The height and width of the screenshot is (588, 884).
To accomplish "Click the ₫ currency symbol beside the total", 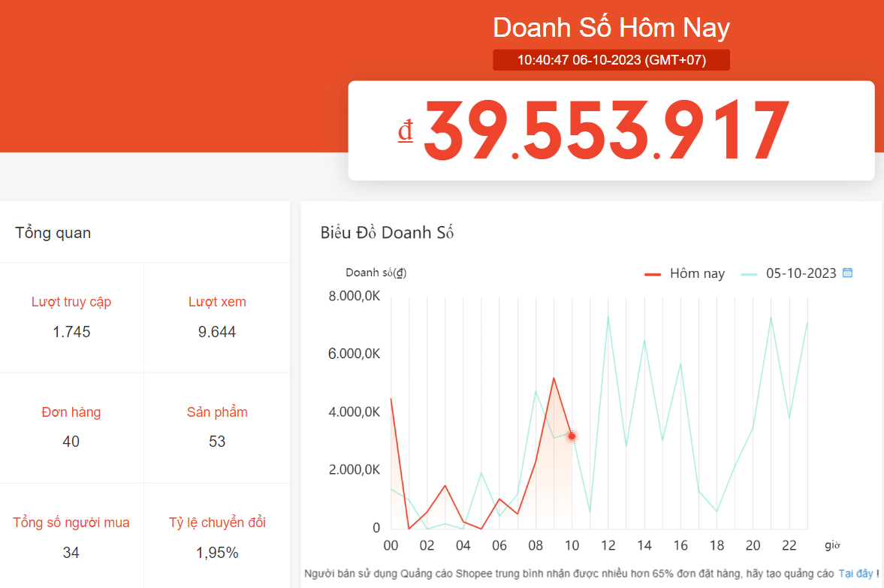I will point(406,130).
